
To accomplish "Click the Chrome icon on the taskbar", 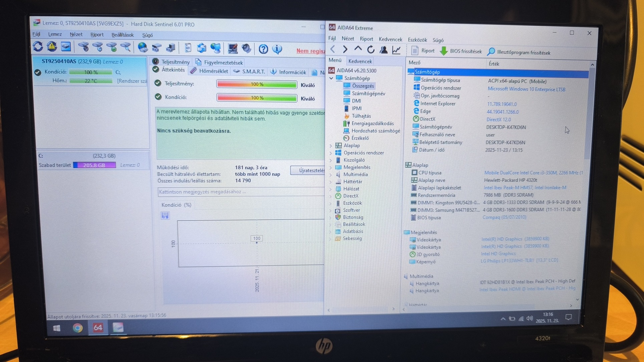I will [78, 328].
